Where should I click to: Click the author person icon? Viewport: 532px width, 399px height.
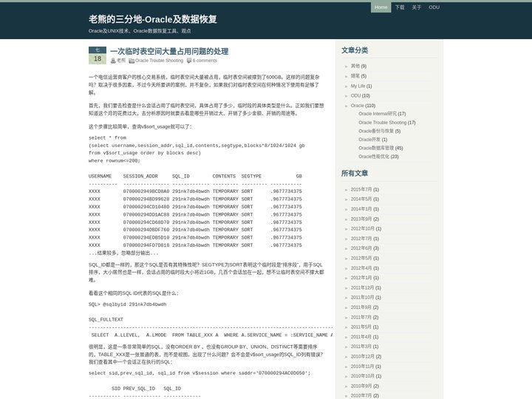(113, 61)
